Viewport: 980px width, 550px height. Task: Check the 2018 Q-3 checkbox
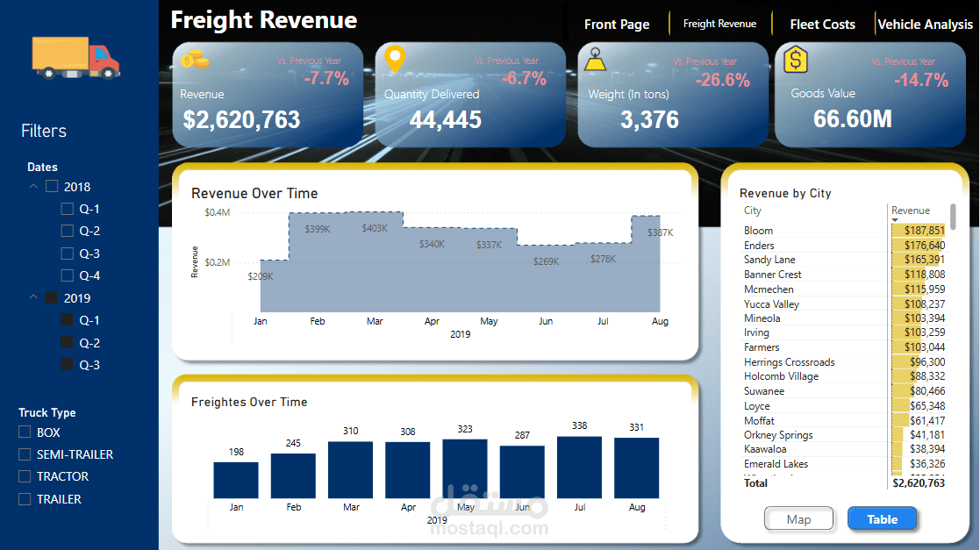tap(67, 254)
